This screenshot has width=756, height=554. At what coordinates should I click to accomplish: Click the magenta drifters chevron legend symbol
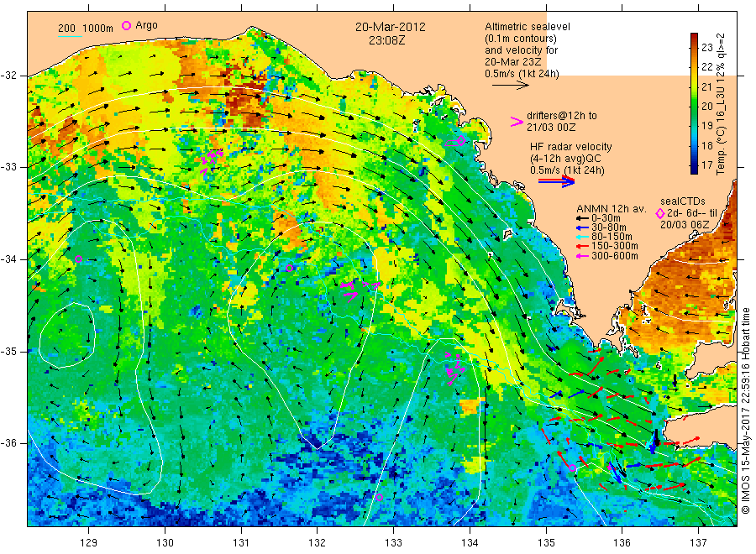[517, 122]
